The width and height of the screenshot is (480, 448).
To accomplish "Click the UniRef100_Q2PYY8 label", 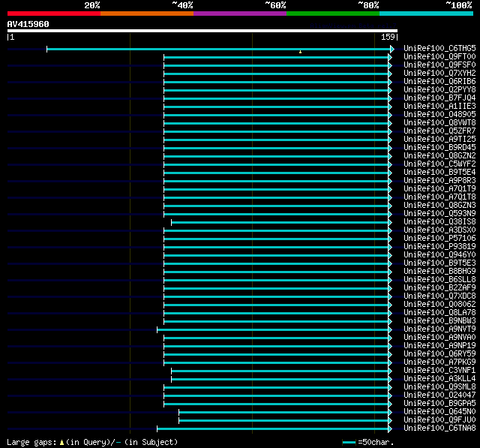I will [x=439, y=90].
